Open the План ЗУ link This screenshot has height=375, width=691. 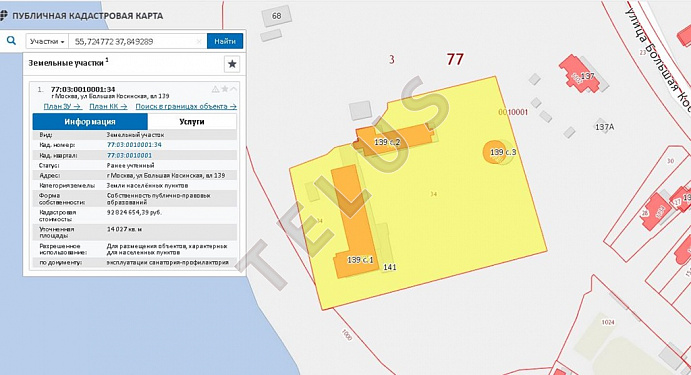tap(62, 106)
